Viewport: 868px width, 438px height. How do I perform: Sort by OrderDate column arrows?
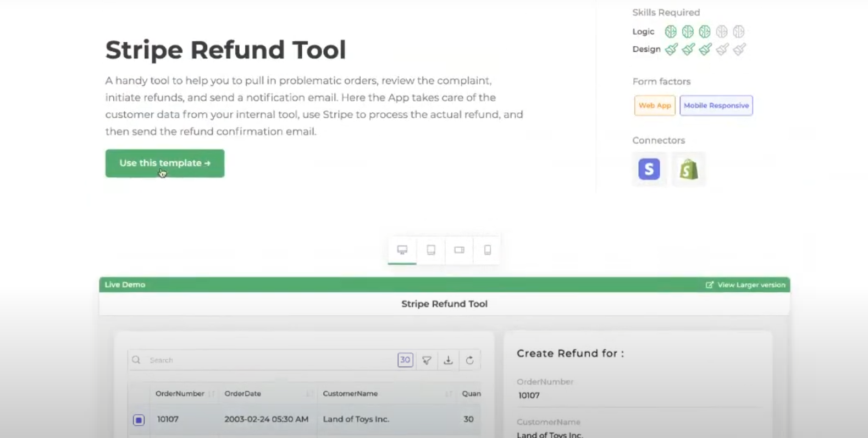(309, 394)
